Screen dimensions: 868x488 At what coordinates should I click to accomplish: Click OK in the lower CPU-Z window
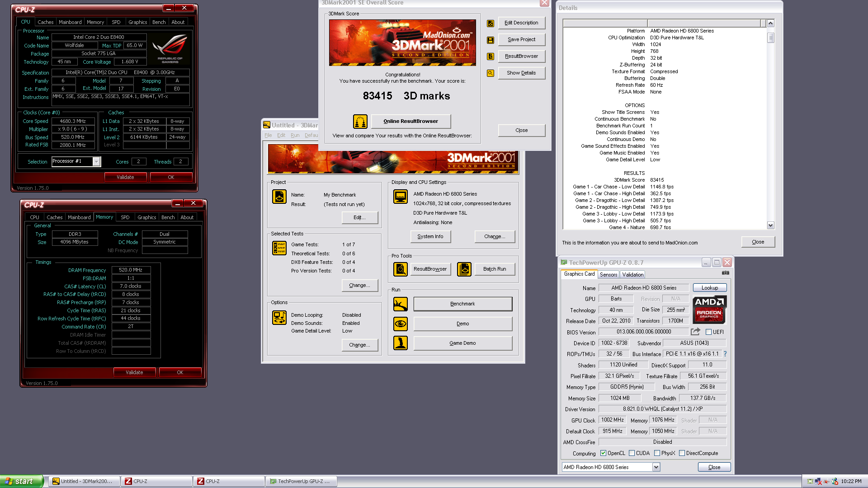click(180, 372)
